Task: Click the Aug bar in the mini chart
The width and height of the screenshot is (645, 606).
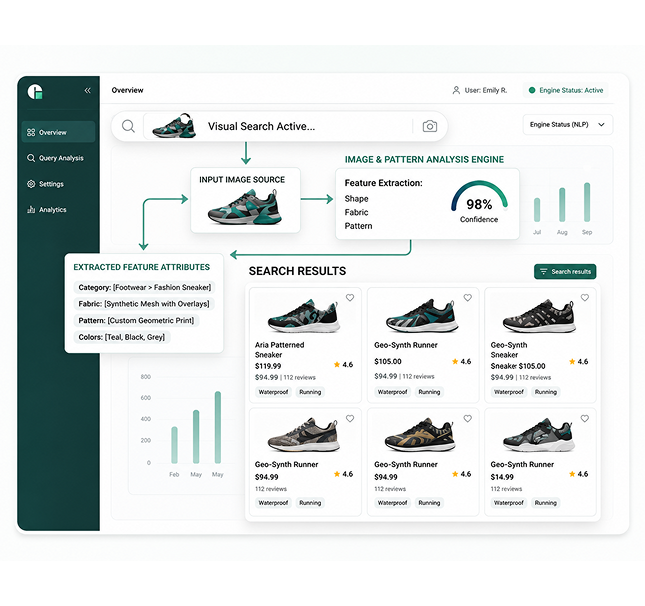Action: point(562,205)
